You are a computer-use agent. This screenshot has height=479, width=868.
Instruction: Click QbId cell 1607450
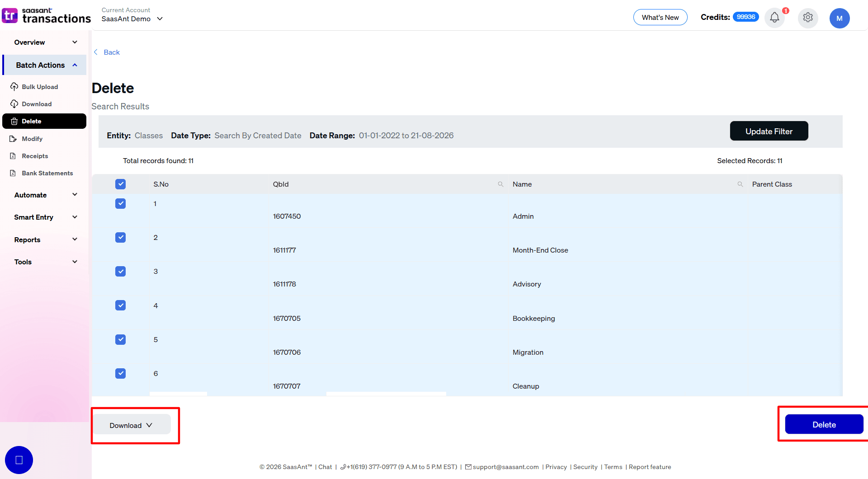[x=287, y=216]
